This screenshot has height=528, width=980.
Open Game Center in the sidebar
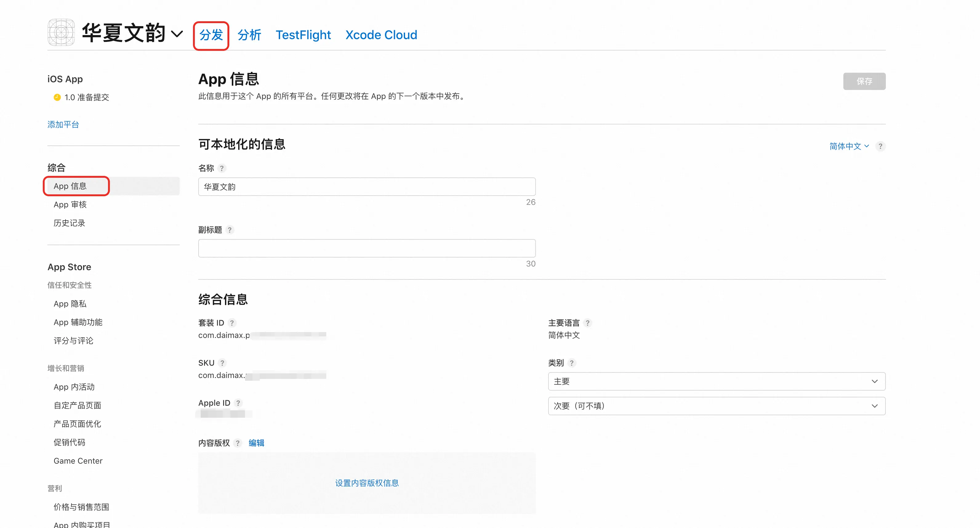coord(78,461)
